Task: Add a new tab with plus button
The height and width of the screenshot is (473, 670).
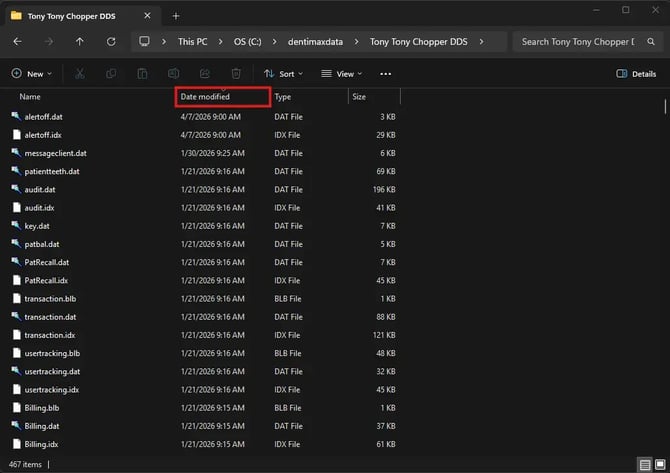Action: pos(176,15)
